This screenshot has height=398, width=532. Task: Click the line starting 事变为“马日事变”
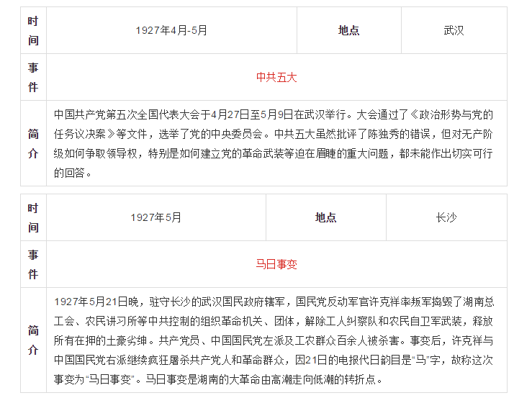(218, 379)
